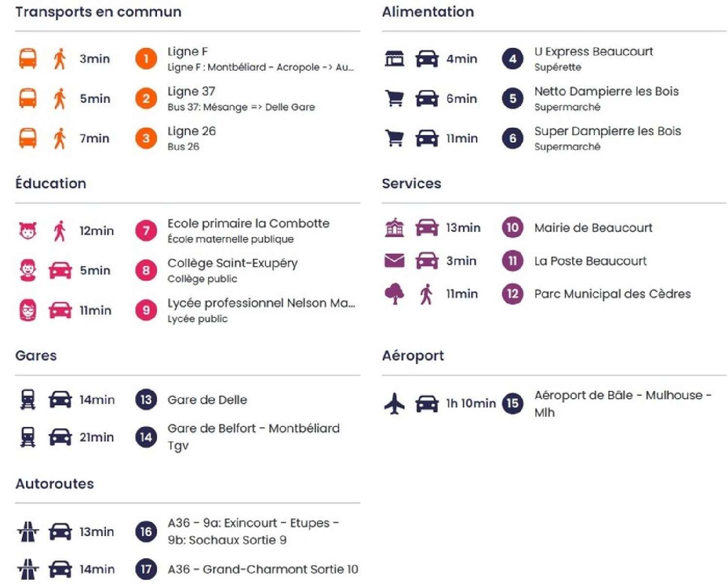Image resolution: width=728 pixels, height=584 pixels.
Task: Click the town hall icon for Mairie de Beaucourt
Action: click(x=395, y=227)
